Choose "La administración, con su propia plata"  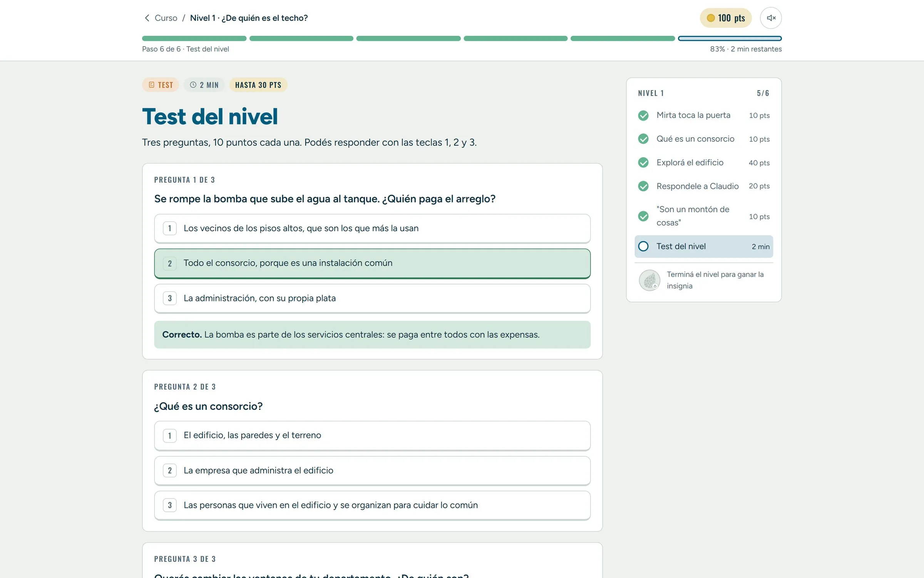coord(372,299)
